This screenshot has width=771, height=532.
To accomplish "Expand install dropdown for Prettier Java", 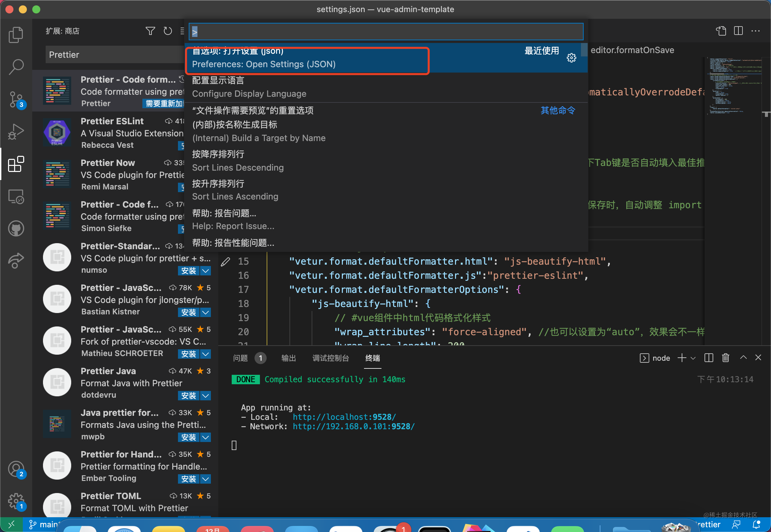I will point(205,396).
